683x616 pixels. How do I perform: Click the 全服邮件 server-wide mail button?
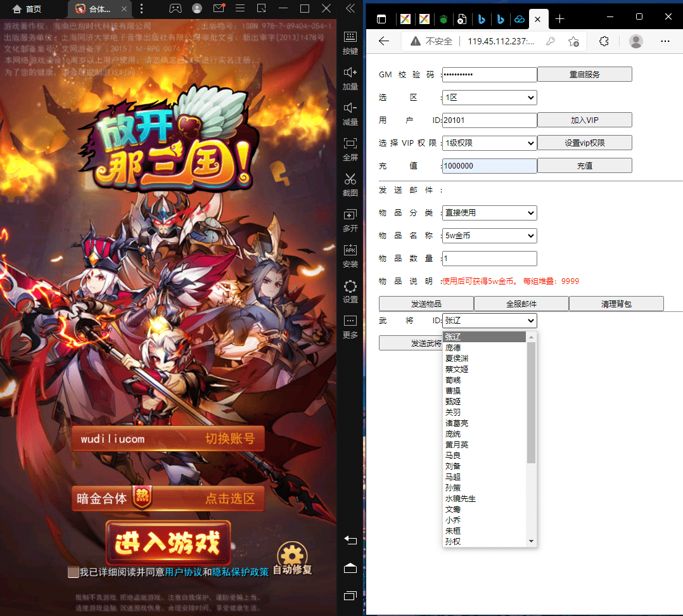tap(521, 304)
